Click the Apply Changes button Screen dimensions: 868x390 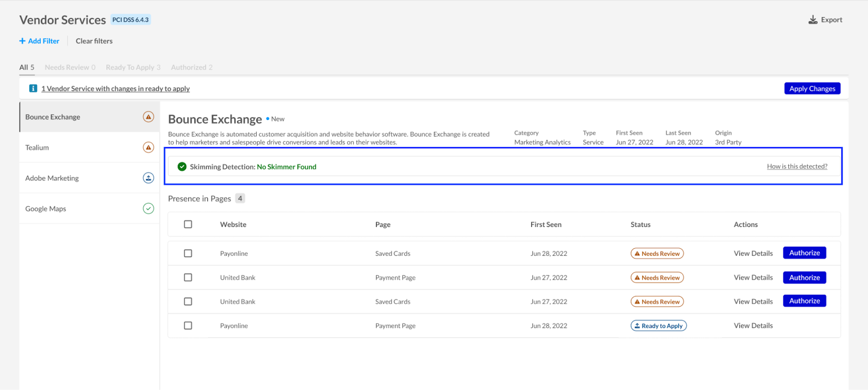[x=812, y=89]
